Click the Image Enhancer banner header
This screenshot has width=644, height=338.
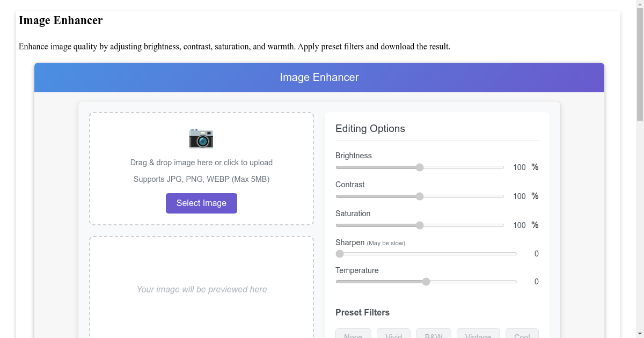(319, 77)
